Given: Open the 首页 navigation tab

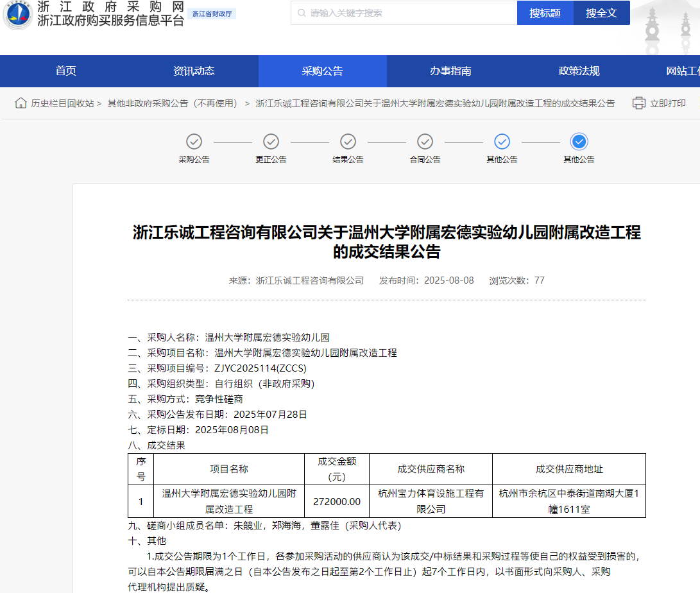Looking at the screenshot, I should point(65,71).
